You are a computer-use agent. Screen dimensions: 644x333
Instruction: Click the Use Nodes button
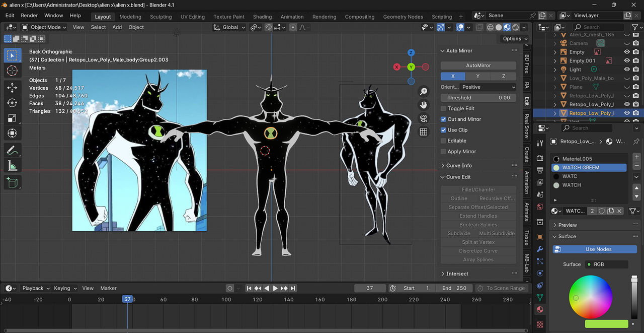[x=595, y=249]
